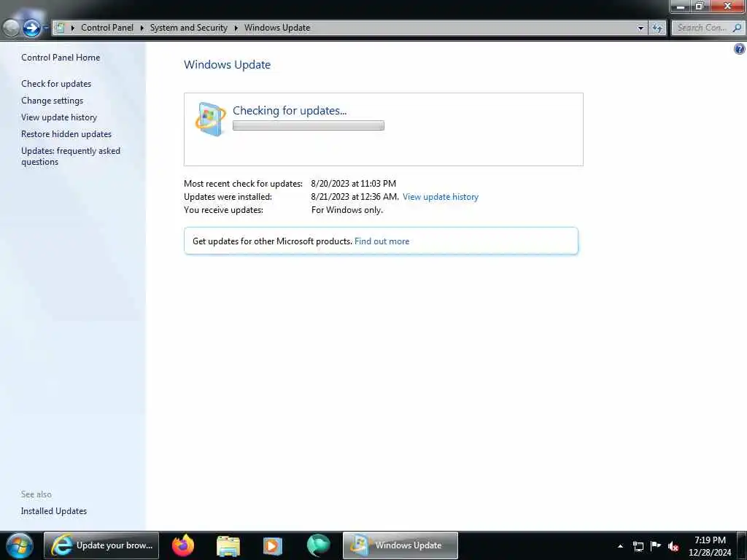
Task: Launch Firefox from the taskbar
Action: [183, 545]
